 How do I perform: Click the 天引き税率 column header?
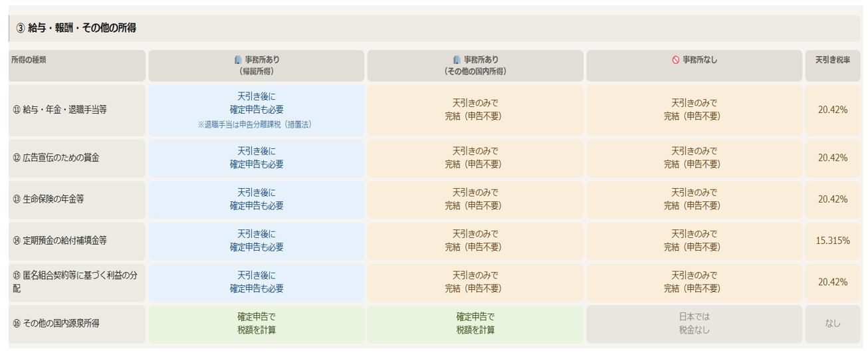(832, 60)
